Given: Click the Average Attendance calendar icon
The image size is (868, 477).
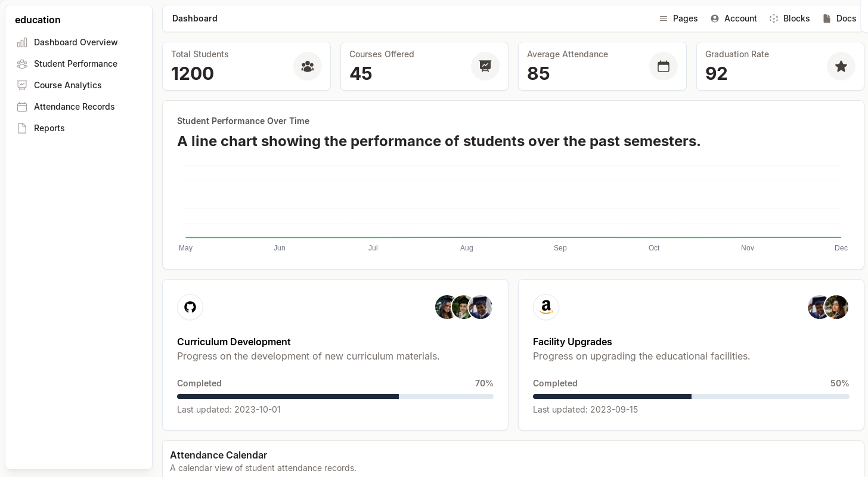Looking at the screenshot, I should coord(664,66).
